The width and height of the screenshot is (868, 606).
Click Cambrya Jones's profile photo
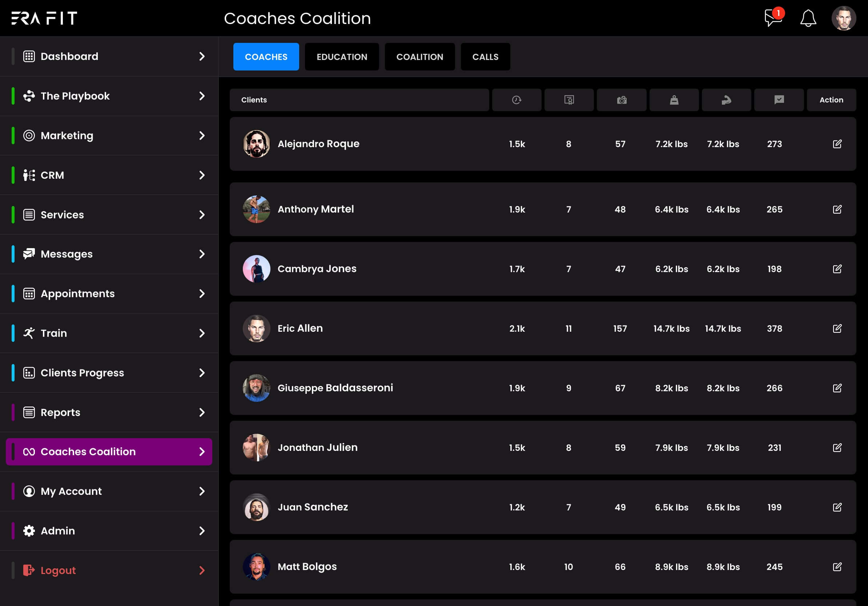pyautogui.click(x=256, y=269)
